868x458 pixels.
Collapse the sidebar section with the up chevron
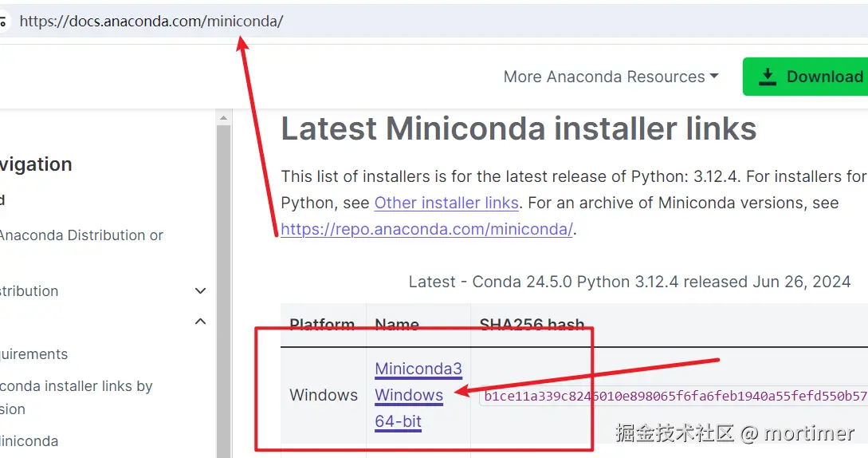tap(200, 322)
